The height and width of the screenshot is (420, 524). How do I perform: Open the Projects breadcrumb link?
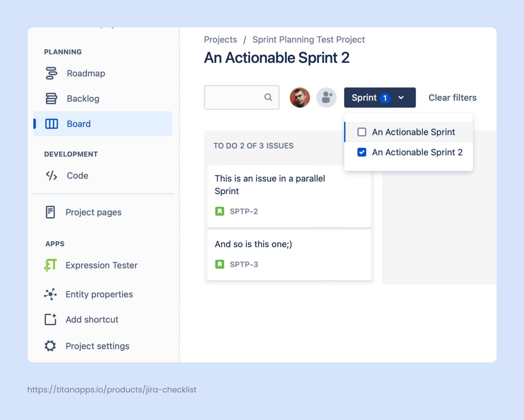tap(220, 39)
